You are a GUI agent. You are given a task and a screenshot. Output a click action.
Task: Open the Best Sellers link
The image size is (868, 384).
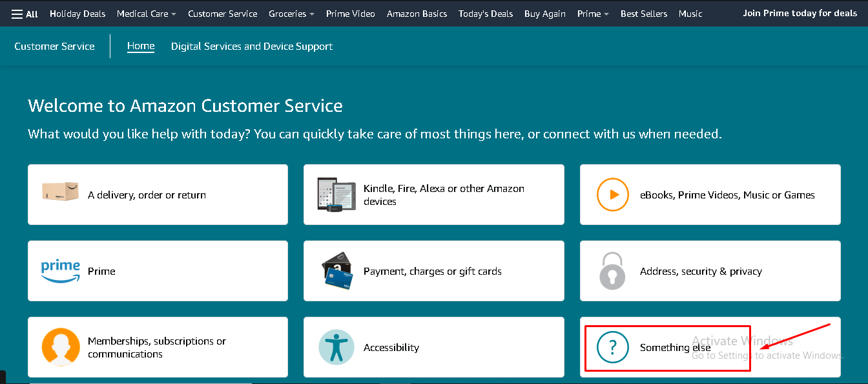pyautogui.click(x=643, y=14)
